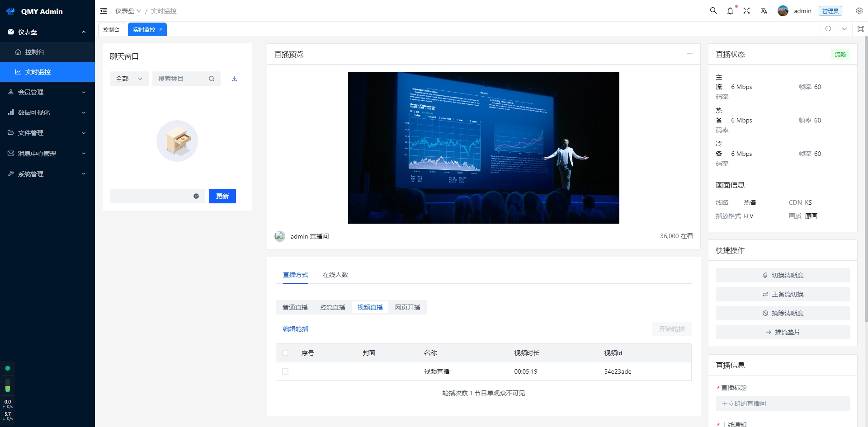Open settings gear icon in header

[859, 11]
